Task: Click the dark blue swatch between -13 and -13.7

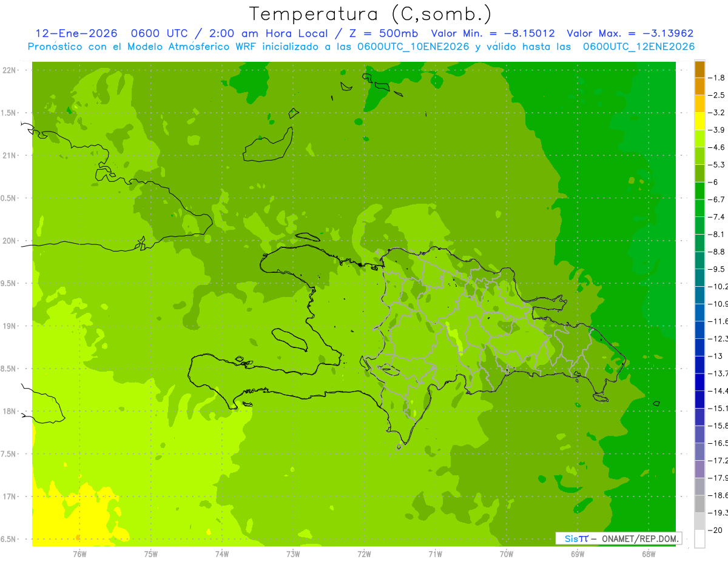Action: (699, 364)
